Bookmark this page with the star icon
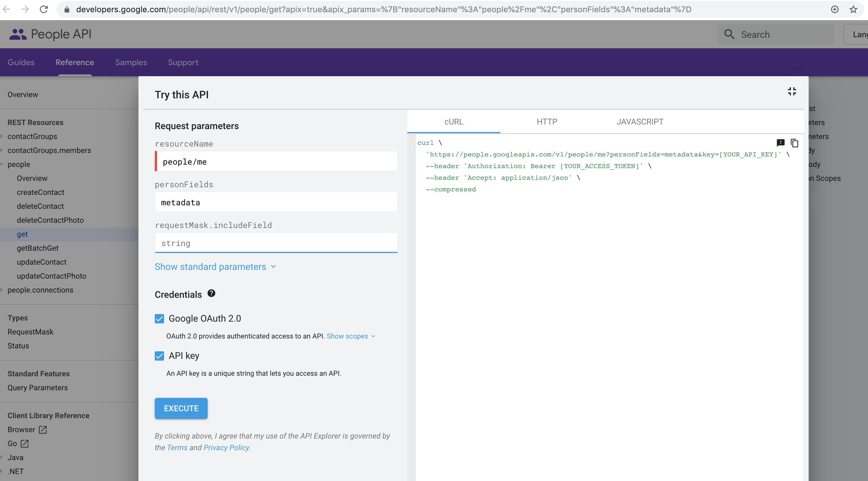Image resolution: width=868 pixels, height=481 pixels. click(x=853, y=9)
